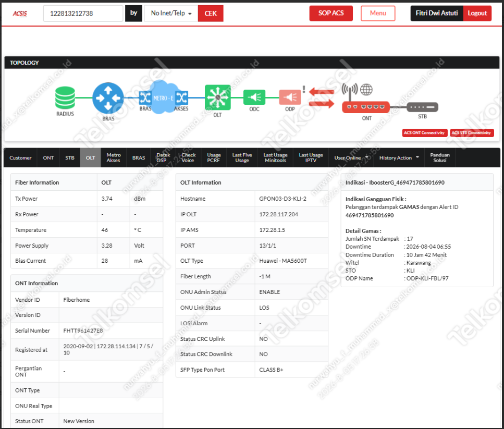504x429 pixels.
Task: Open the Last Usage IPTV tab
Action: tap(311, 158)
